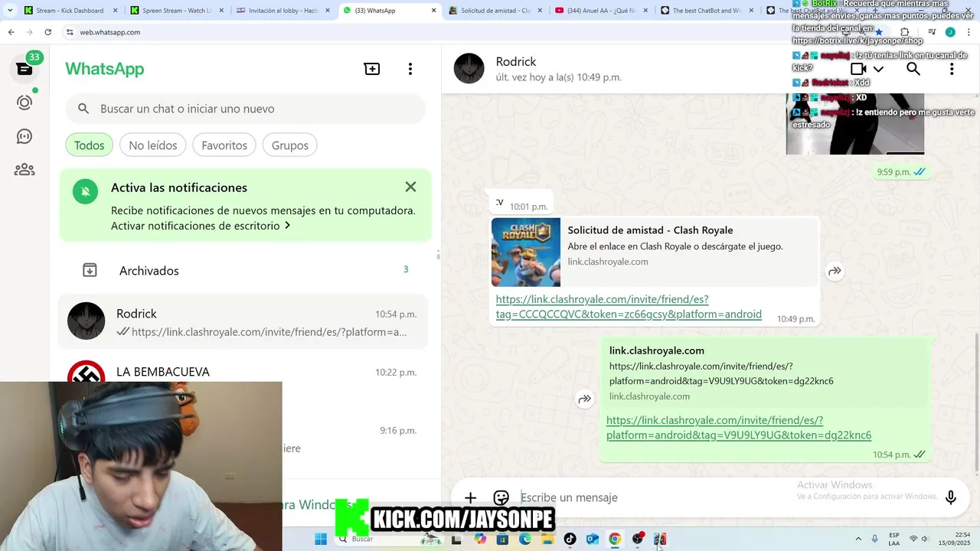
Task: Open Microsoft Edge from the taskbar
Action: click(525, 540)
